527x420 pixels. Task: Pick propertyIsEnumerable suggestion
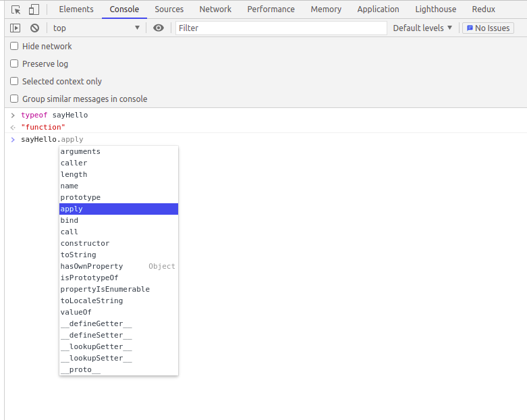coord(119,289)
